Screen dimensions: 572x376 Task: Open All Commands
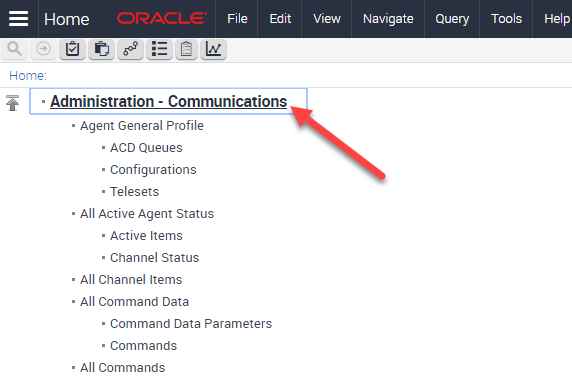(123, 368)
